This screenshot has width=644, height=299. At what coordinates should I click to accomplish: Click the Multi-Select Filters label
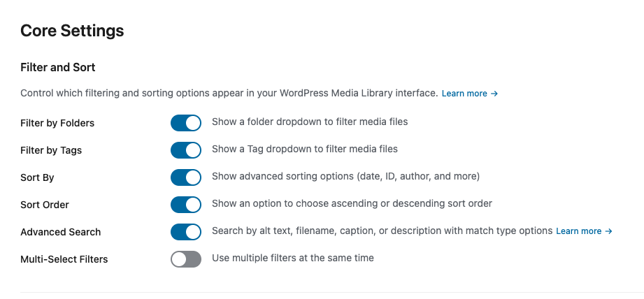click(x=64, y=259)
